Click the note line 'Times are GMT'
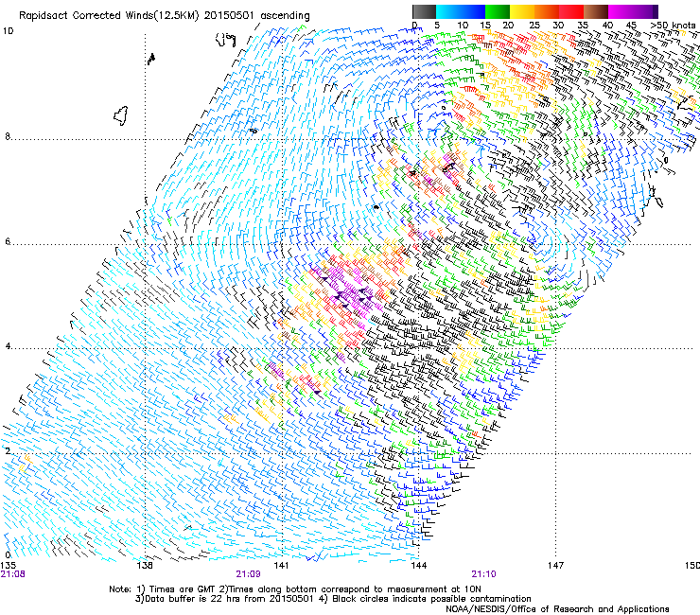 click(x=183, y=589)
